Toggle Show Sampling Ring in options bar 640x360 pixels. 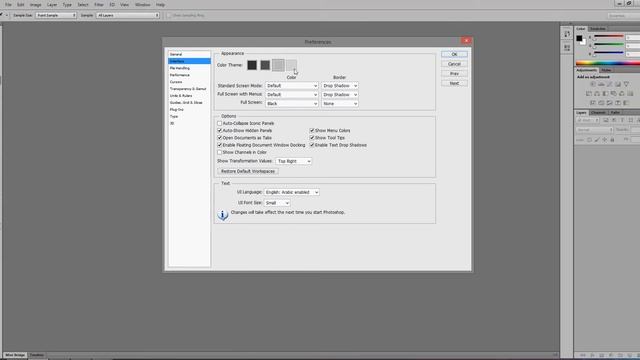tap(169, 15)
